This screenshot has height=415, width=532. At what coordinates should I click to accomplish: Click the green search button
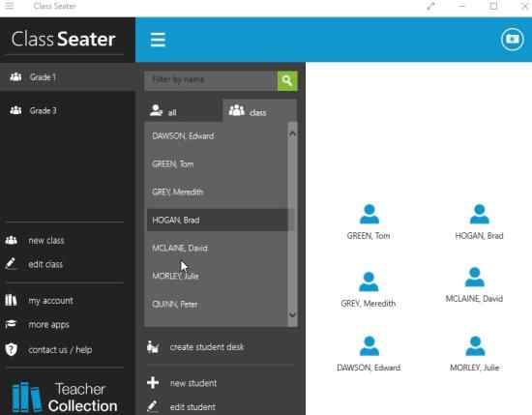point(287,80)
